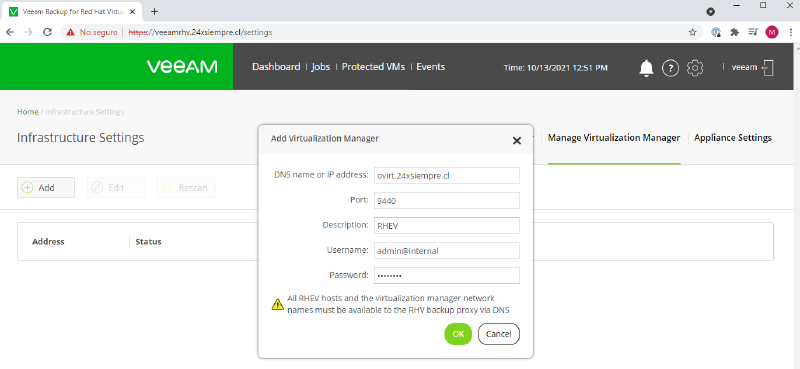Click the Status column header

tap(148, 242)
